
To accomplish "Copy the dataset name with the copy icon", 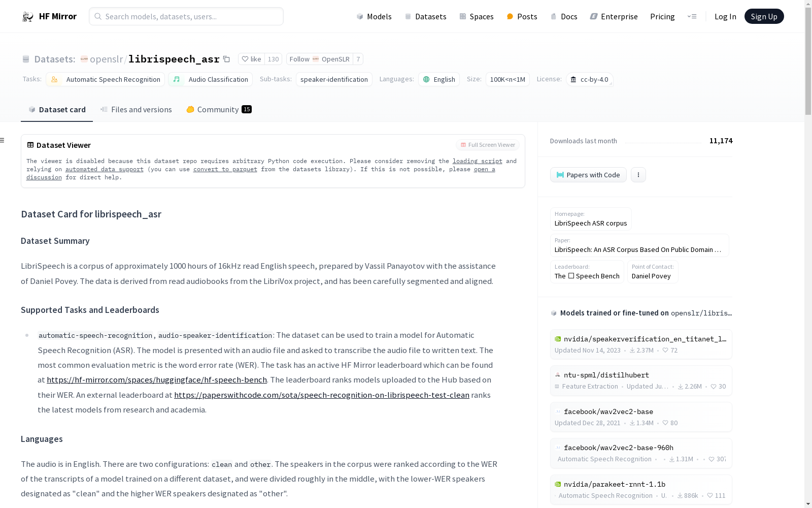I will coord(226,59).
